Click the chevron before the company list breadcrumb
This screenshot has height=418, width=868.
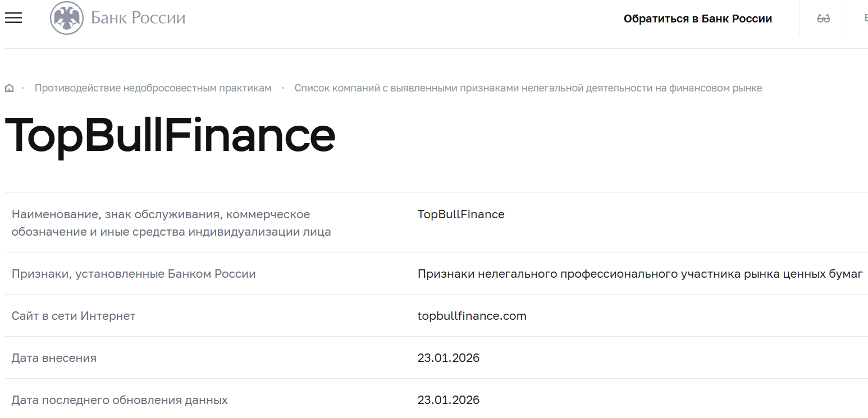point(283,88)
